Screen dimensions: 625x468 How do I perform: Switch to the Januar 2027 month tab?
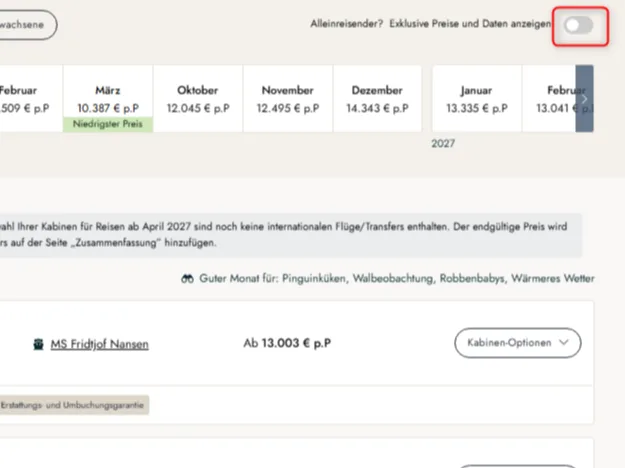click(475, 98)
